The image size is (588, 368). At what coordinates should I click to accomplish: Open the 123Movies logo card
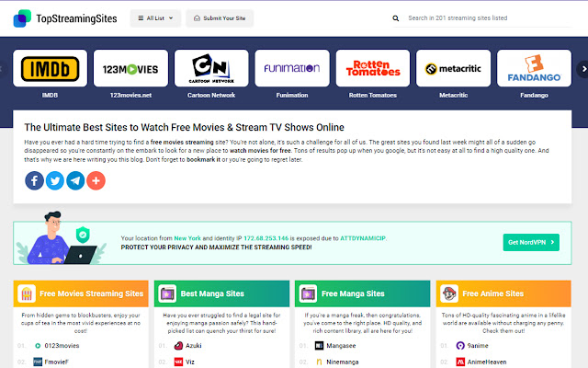130,68
